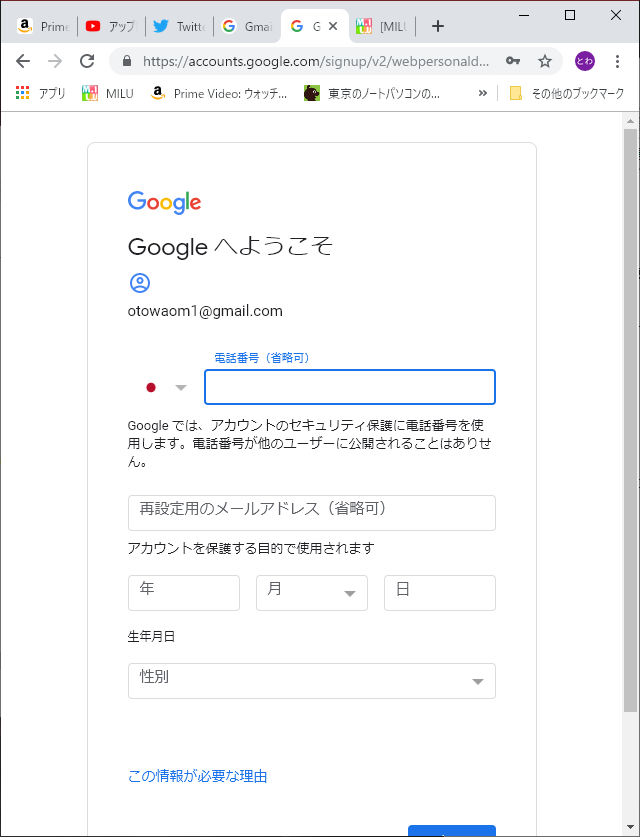This screenshot has height=837, width=640.
Task: Open the MILU bookmark
Action: 107,93
